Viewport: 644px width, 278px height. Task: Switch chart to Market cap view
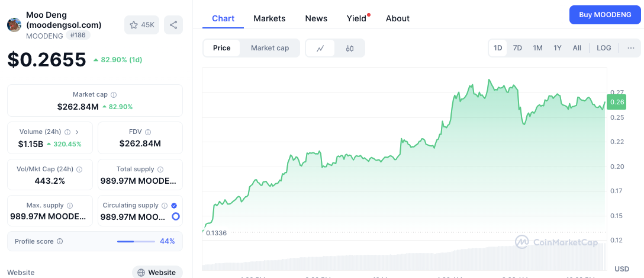[x=270, y=48]
